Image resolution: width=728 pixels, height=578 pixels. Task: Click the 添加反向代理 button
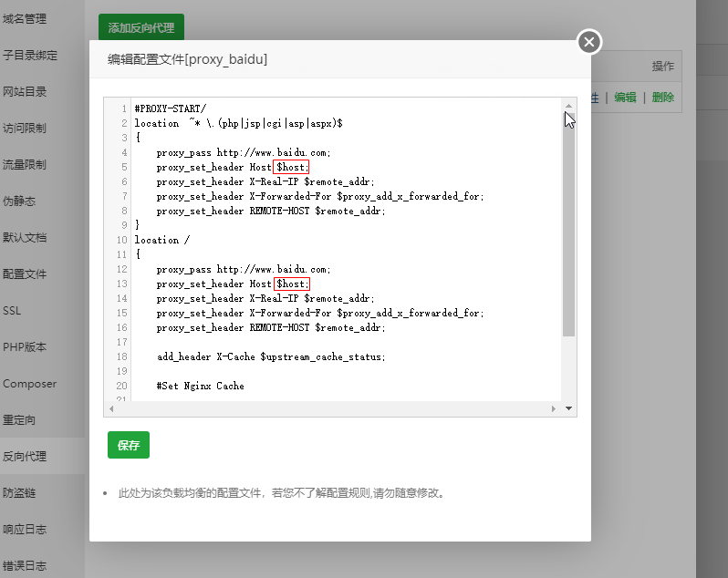141,27
